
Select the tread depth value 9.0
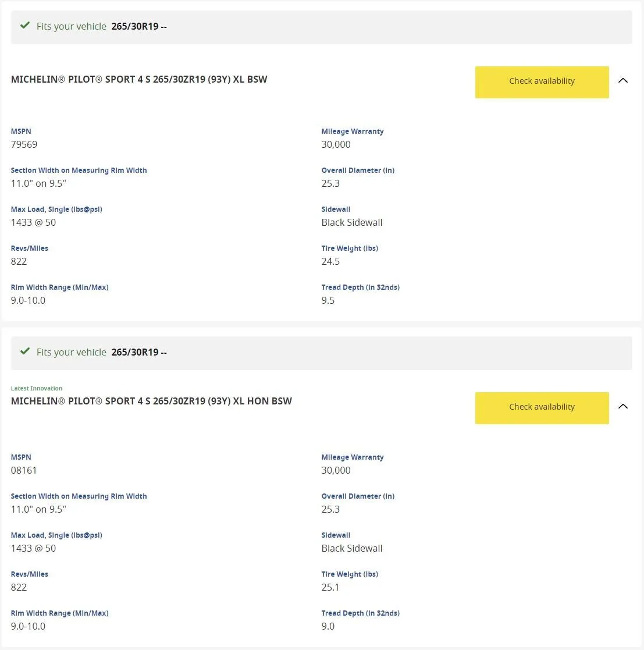coord(328,626)
